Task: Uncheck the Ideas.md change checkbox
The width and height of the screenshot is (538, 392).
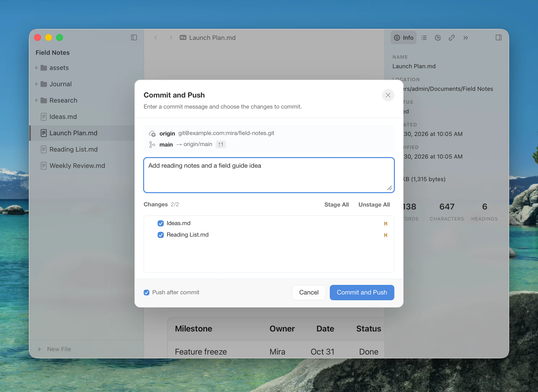Action: 161,223
